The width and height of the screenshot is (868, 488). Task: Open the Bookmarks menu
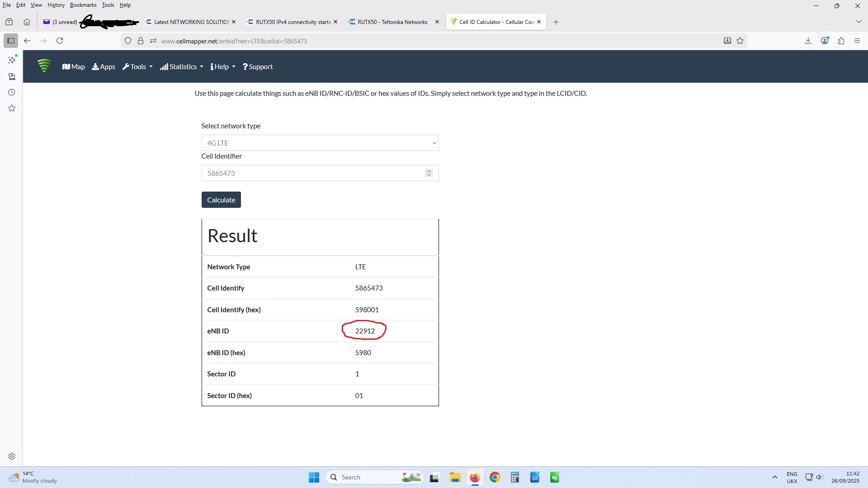tap(83, 5)
